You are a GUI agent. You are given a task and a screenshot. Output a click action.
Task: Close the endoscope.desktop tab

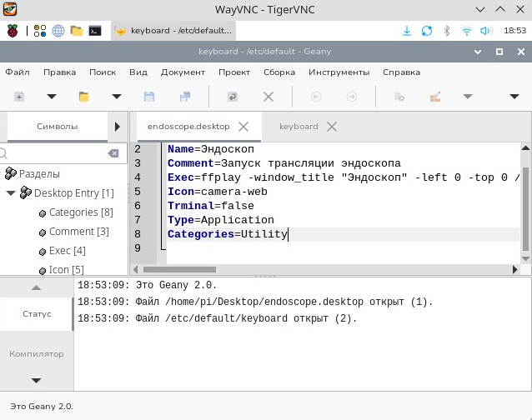243,127
